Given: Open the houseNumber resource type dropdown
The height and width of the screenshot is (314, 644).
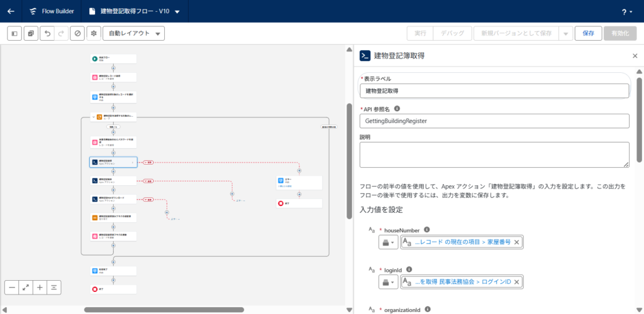Looking at the screenshot, I should pyautogui.click(x=388, y=242).
